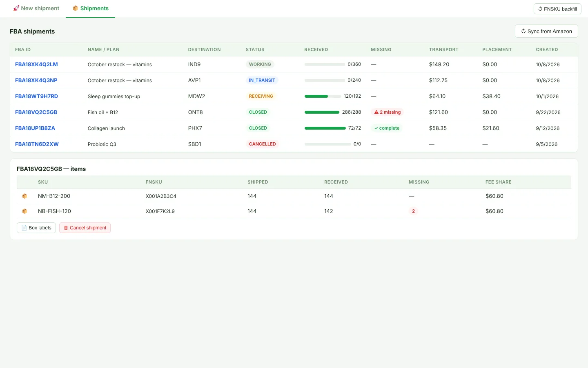Click received quantity 142

(x=329, y=211)
